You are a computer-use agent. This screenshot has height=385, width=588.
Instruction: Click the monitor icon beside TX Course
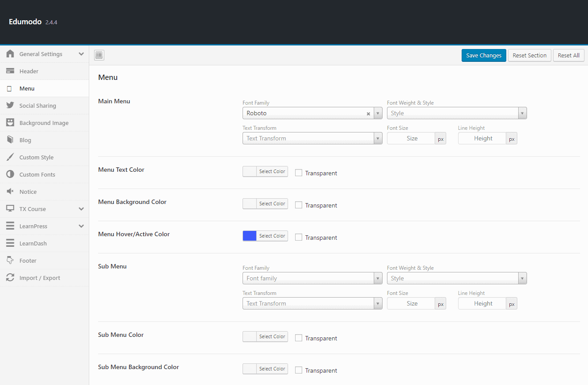(10, 209)
